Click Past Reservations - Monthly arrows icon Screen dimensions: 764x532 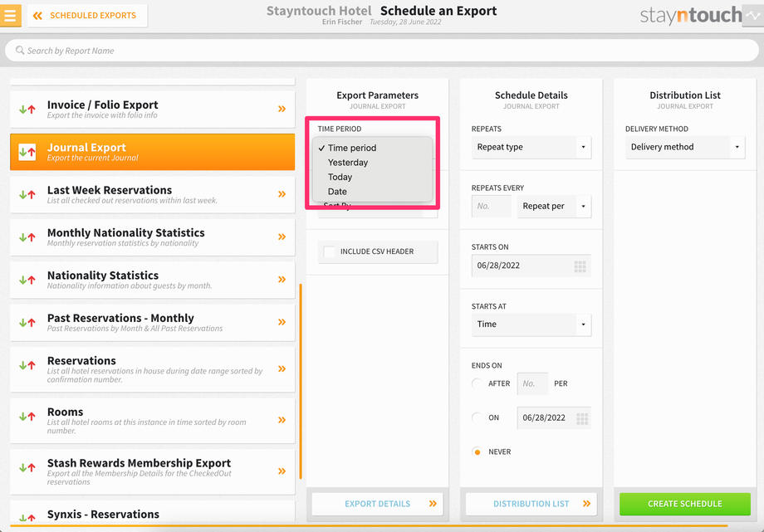coord(27,323)
